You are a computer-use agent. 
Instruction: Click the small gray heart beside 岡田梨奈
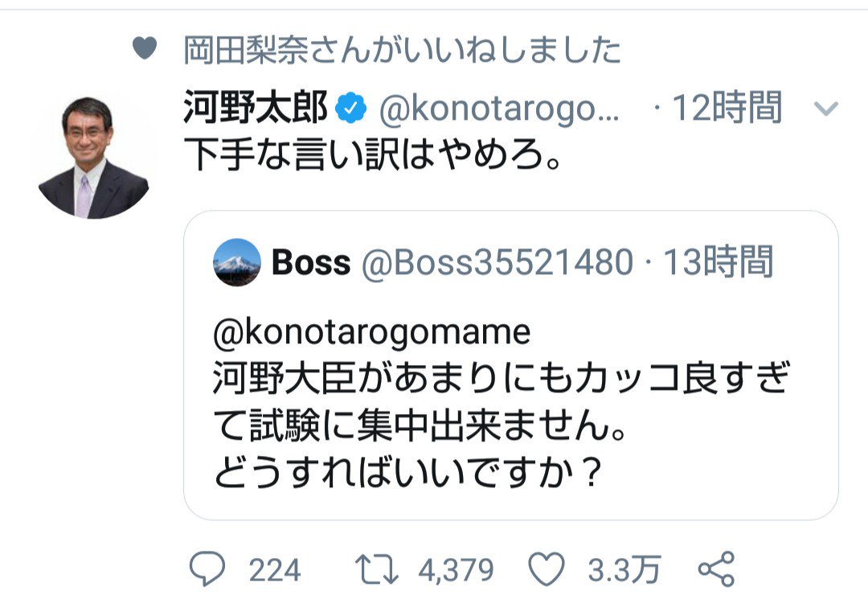click(144, 50)
